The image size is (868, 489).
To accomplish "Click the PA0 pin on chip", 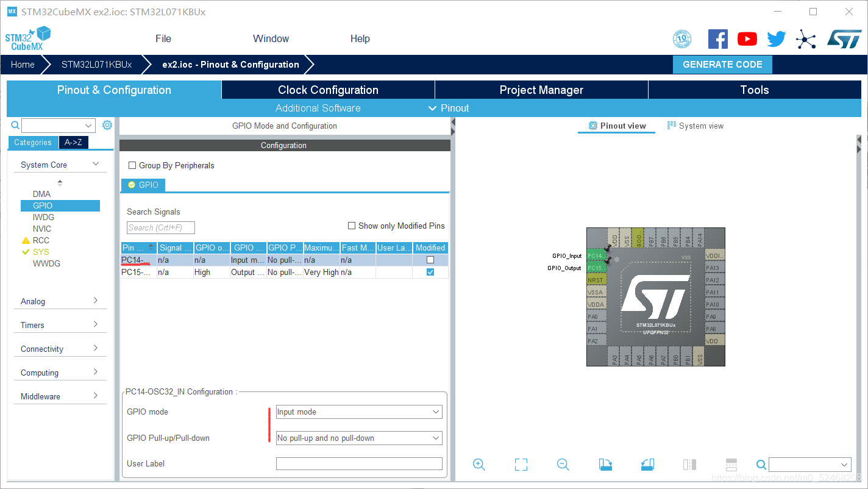I will (x=596, y=316).
